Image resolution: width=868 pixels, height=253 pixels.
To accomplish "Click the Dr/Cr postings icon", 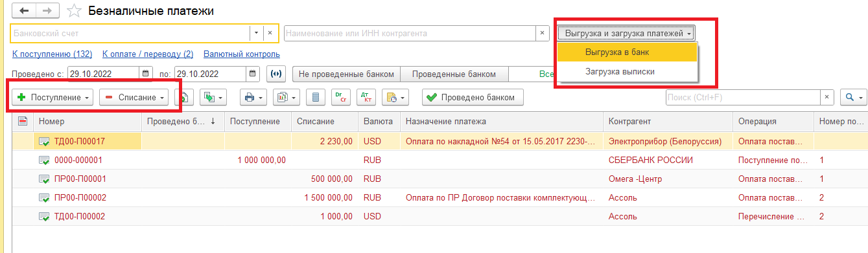I will click(x=341, y=98).
